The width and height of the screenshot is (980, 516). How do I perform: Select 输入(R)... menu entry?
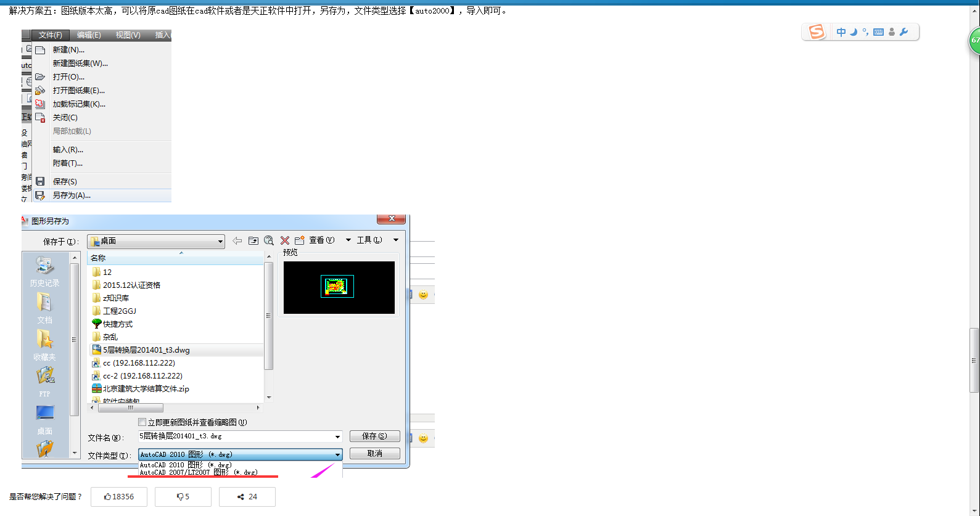tap(68, 150)
